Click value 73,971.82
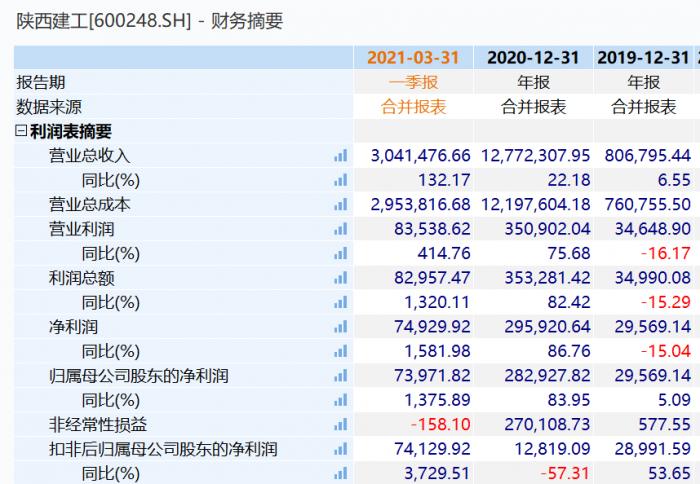The height and width of the screenshot is (484, 700). coord(432,376)
